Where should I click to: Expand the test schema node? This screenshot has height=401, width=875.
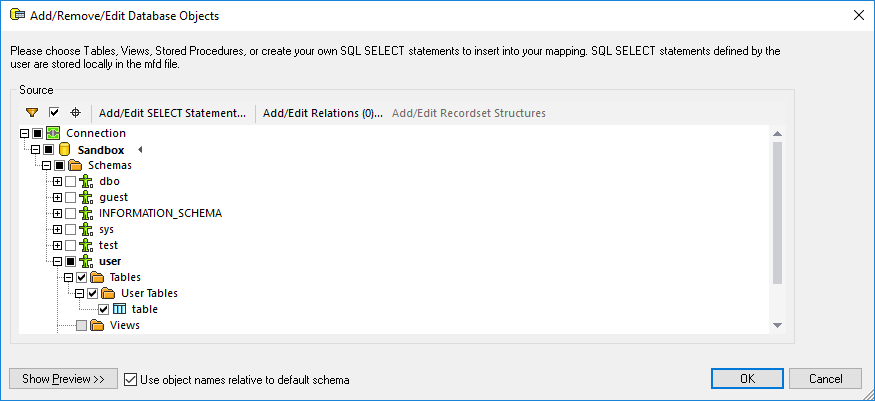[x=57, y=246]
